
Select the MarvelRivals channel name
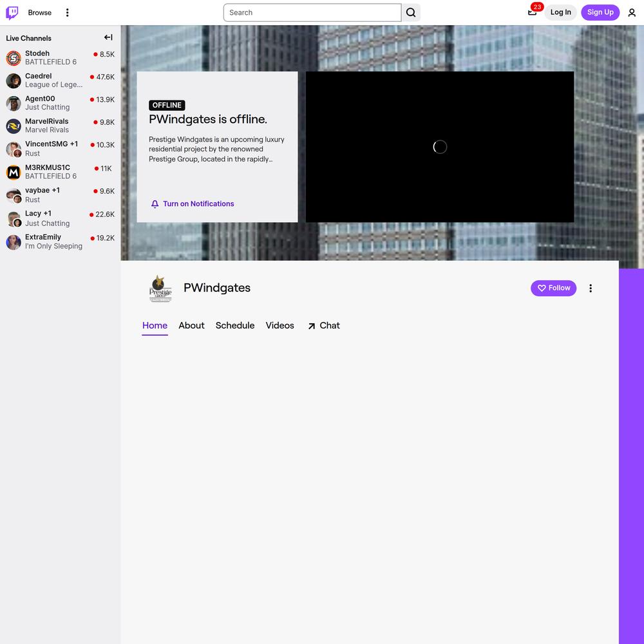[46, 121]
